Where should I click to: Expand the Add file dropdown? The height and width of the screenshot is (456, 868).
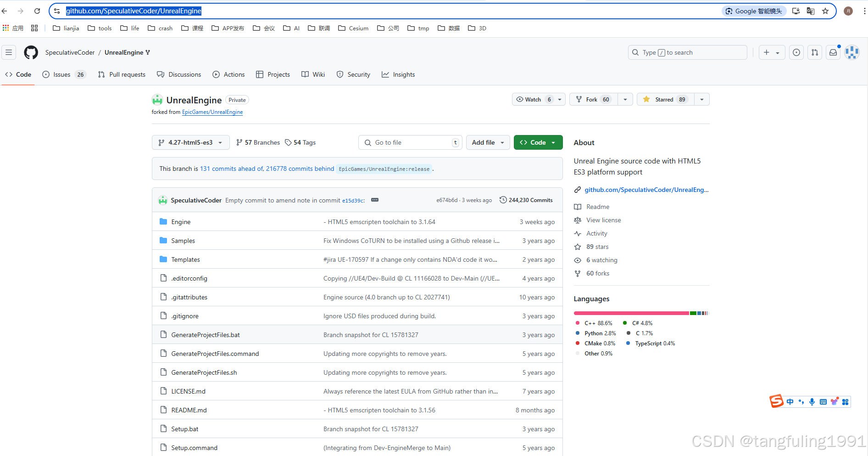click(x=488, y=142)
